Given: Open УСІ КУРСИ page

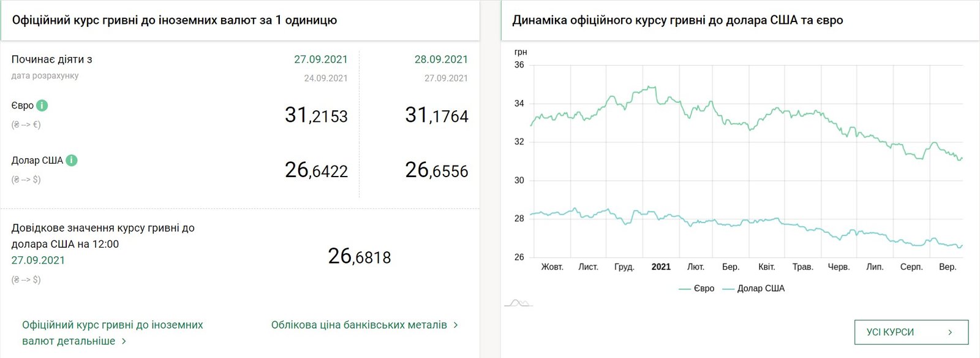Looking at the screenshot, I should click(904, 332).
